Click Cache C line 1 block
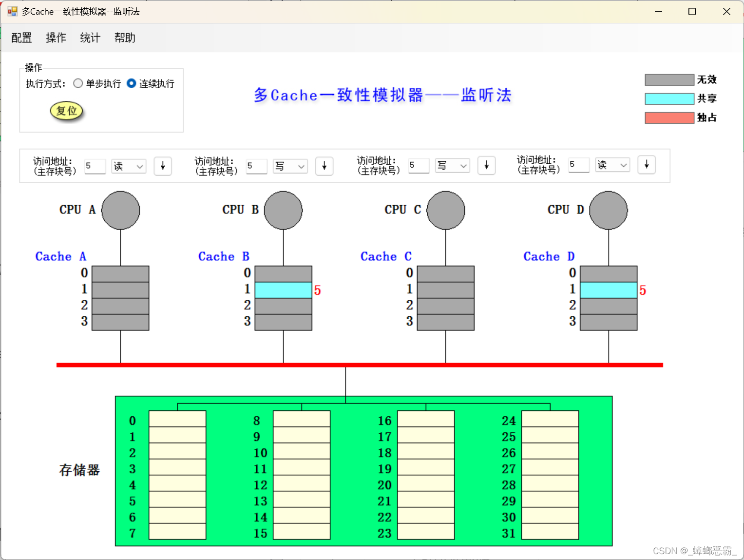The height and width of the screenshot is (560, 744). tap(445, 290)
